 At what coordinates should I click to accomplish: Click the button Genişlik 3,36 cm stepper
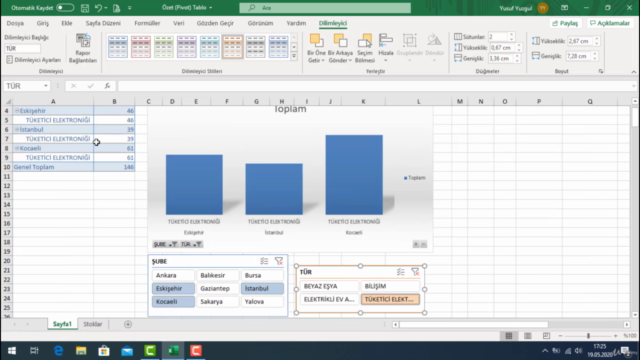[517, 58]
